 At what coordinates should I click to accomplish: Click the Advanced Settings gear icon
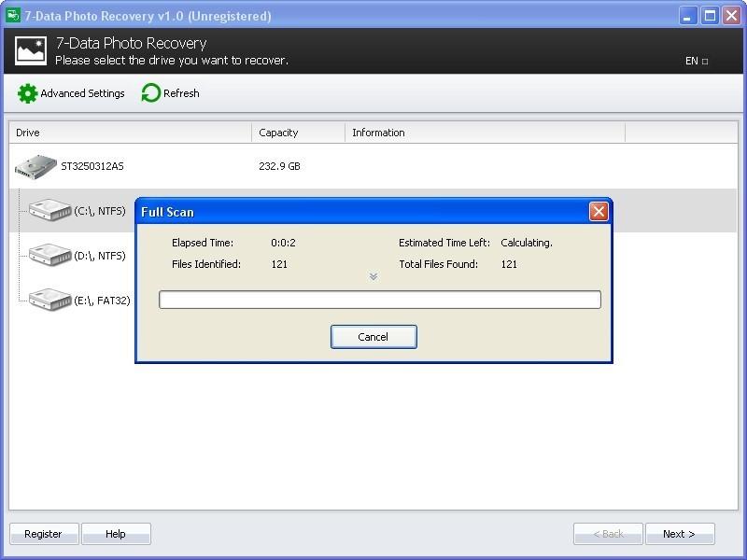tap(28, 93)
